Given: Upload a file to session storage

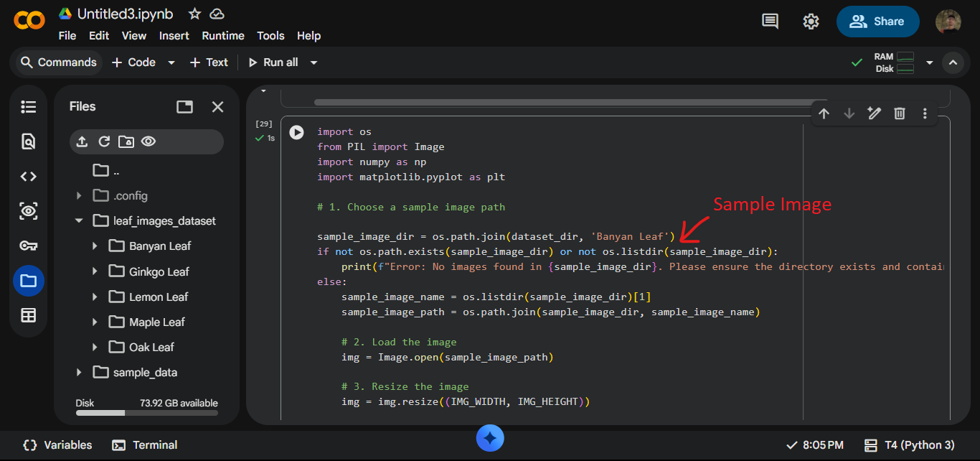Looking at the screenshot, I should [x=81, y=141].
